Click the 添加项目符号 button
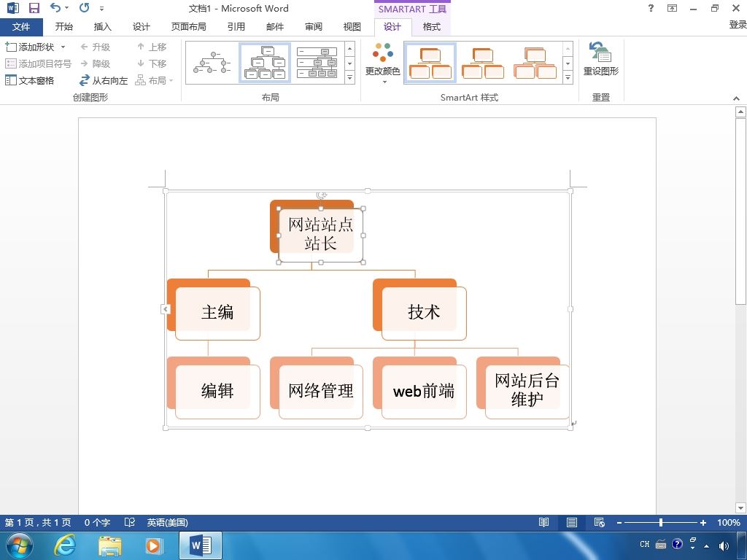 tap(38, 63)
